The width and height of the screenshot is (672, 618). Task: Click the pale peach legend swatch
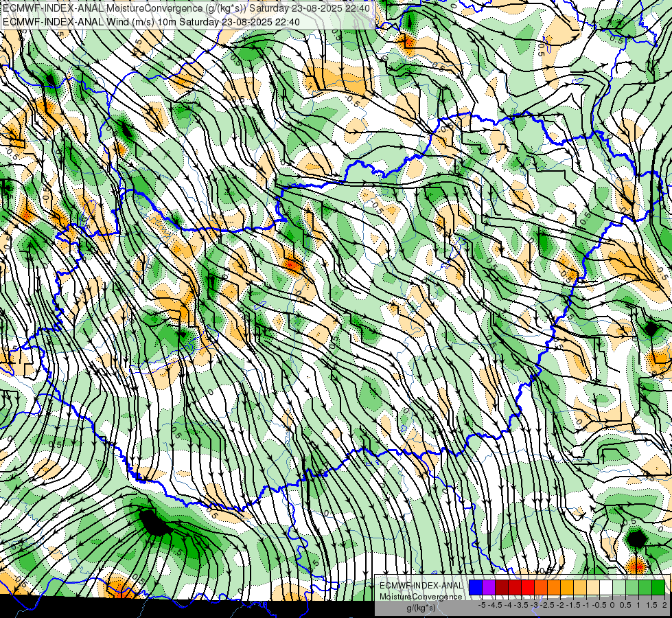pos(593,587)
